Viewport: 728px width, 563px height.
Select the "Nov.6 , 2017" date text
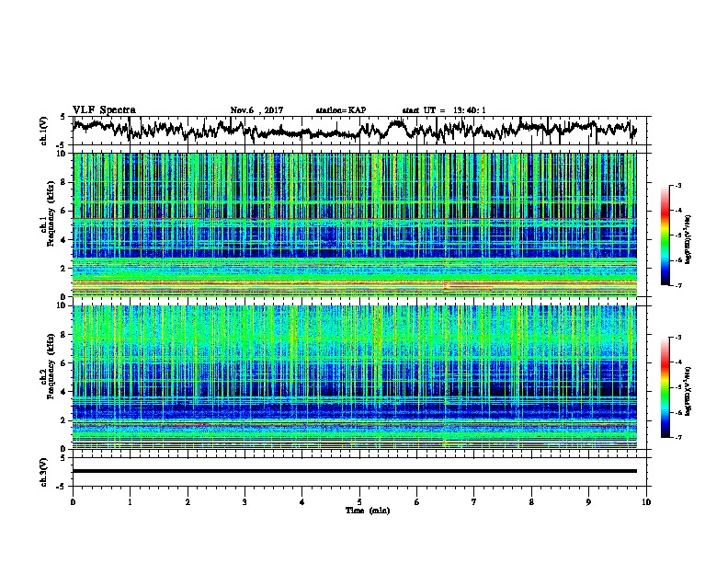click(256, 110)
